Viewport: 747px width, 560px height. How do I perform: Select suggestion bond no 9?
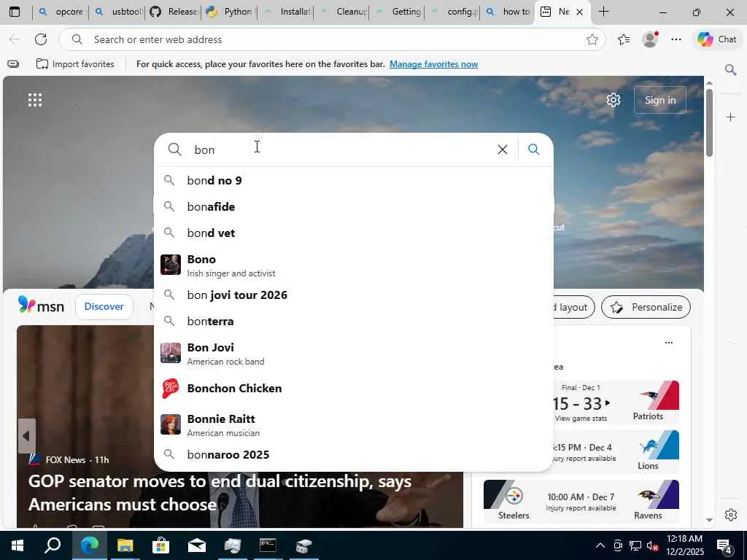pyautogui.click(x=354, y=181)
